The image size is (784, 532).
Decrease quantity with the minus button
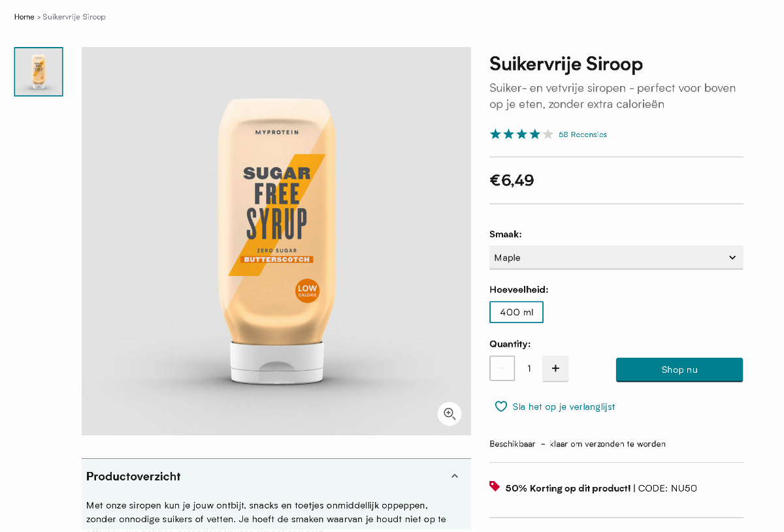[x=502, y=369]
